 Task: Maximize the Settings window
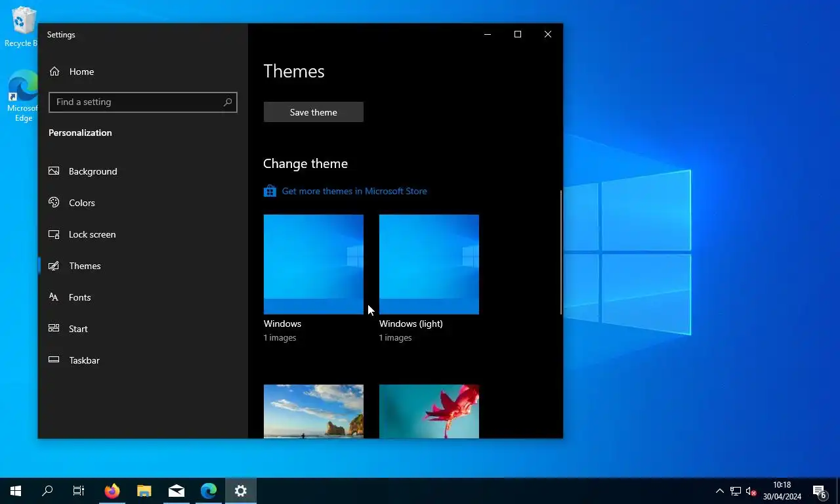[x=518, y=34]
